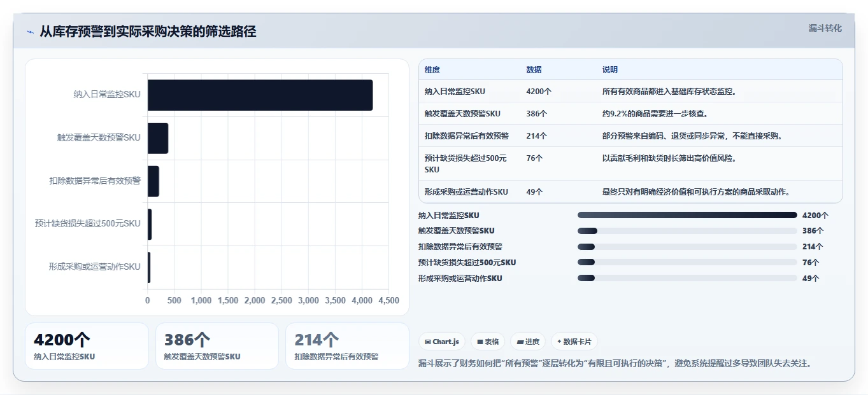Image resolution: width=868 pixels, height=395 pixels.
Task: Click the 386个 table cell
Action: [x=537, y=114]
